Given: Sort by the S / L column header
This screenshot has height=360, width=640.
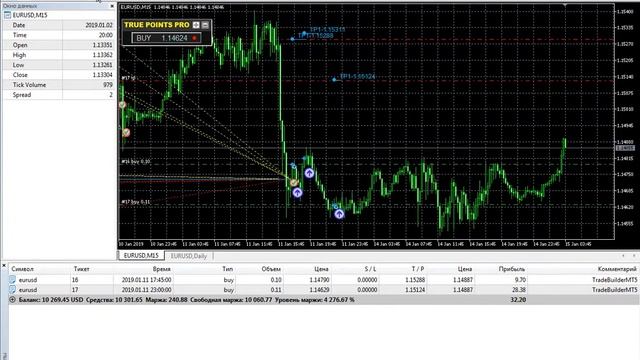Looking at the screenshot, I should tap(370, 269).
